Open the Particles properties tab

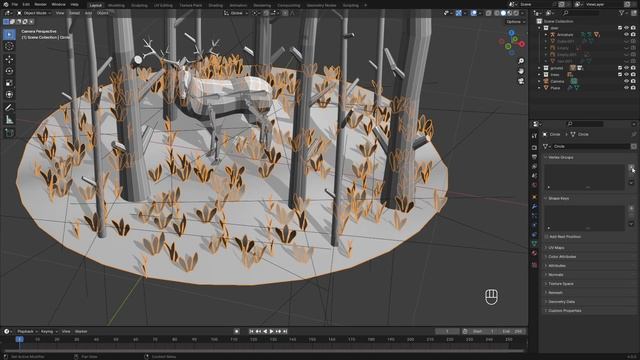(534, 216)
